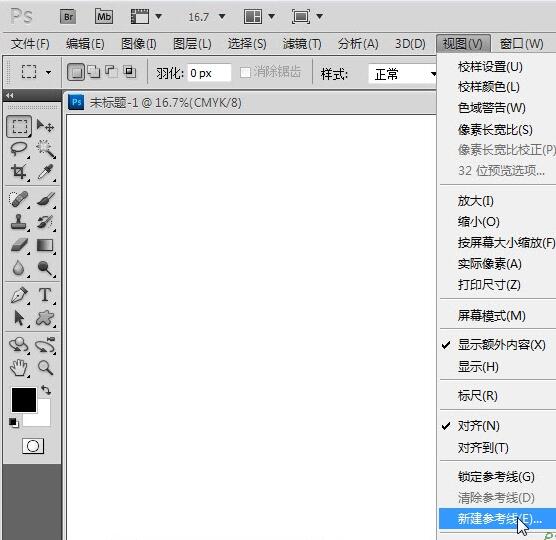Select the Gradient tool

coord(45,245)
